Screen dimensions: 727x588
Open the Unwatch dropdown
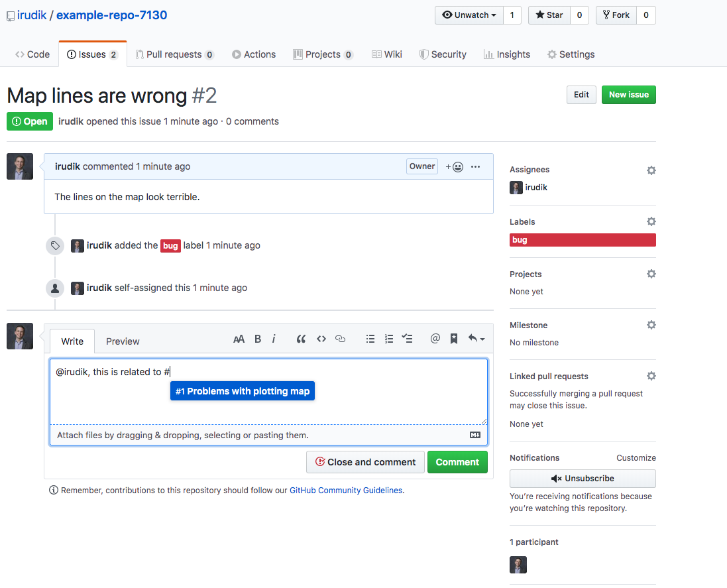[x=469, y=15]
